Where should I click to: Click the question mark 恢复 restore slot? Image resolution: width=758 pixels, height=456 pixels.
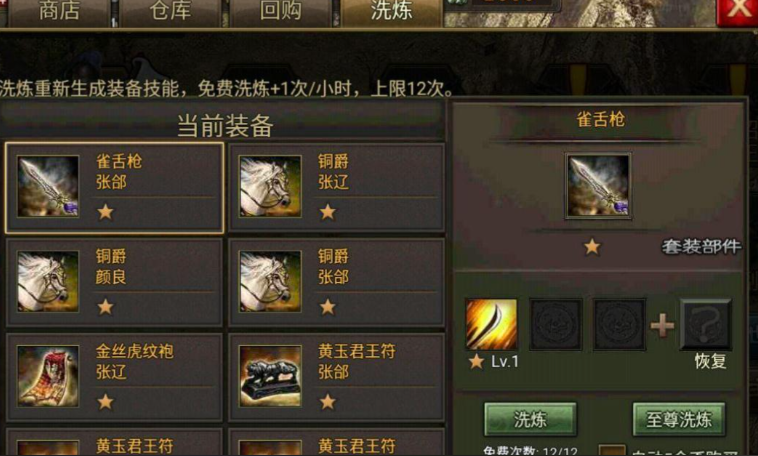point(705,324)
